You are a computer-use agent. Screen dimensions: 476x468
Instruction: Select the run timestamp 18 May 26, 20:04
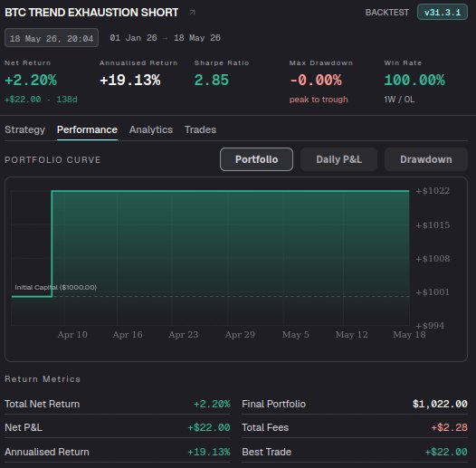52,38
